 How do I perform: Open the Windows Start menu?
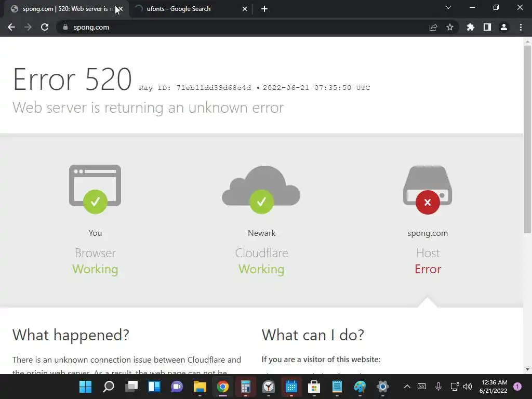pyautogui.click(x=86, y=387)
